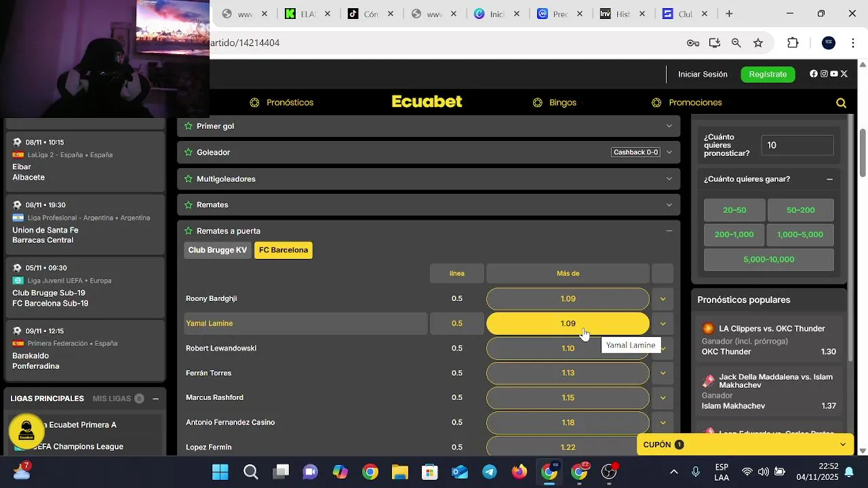Open the zoom magnifier icon in address bar
This screenshot has height=488, width=868.
[736, 43]
